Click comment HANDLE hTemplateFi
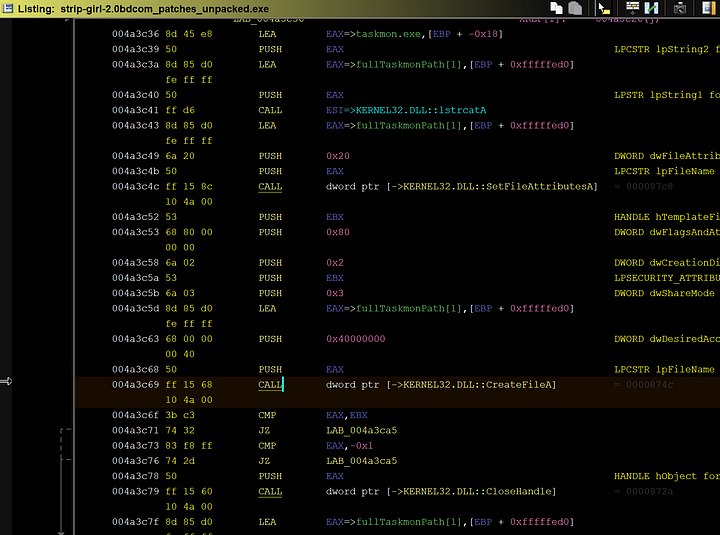 coord(667,217)
